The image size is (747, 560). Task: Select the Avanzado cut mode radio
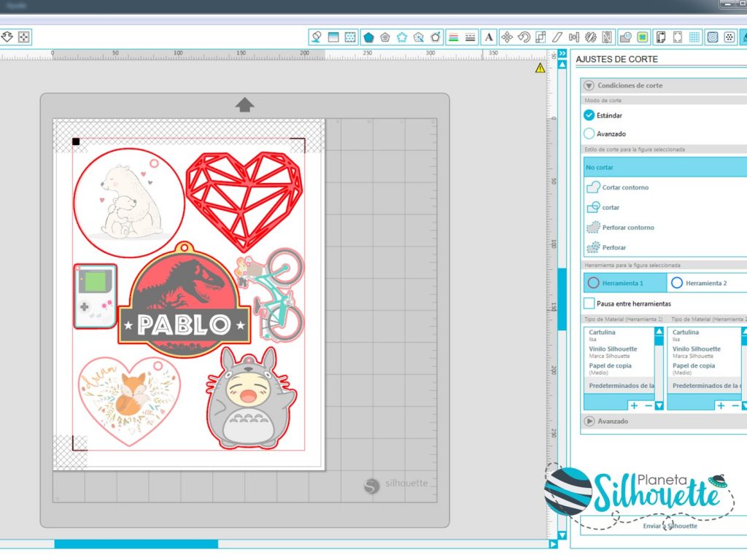tap(589, 134)
